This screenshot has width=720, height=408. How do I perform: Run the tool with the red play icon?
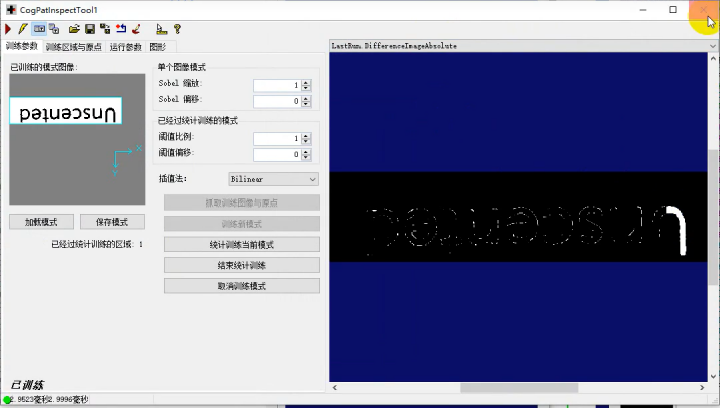tap(8, 29)
